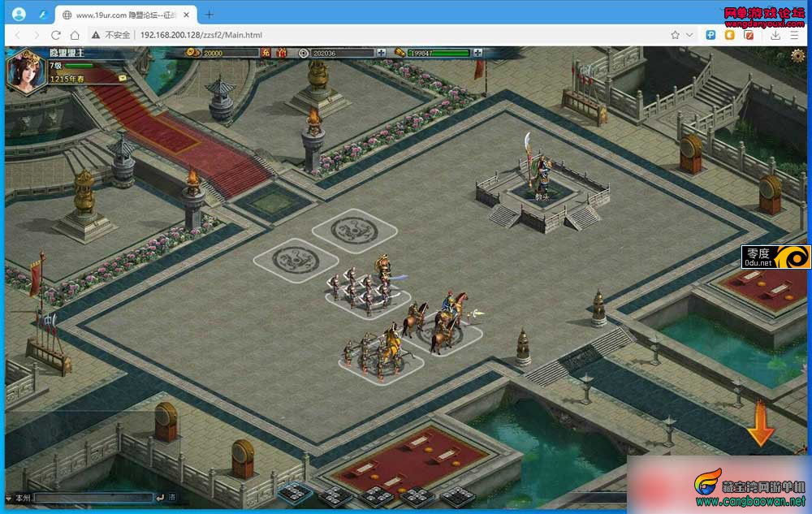
Task: Click the silver coin currency icon
Action: tap(304, 53)
